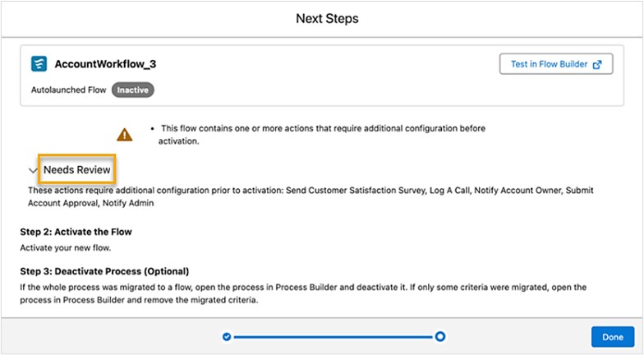Click the additional configuration warning message
644x355 pixels.
pos(323,134)
